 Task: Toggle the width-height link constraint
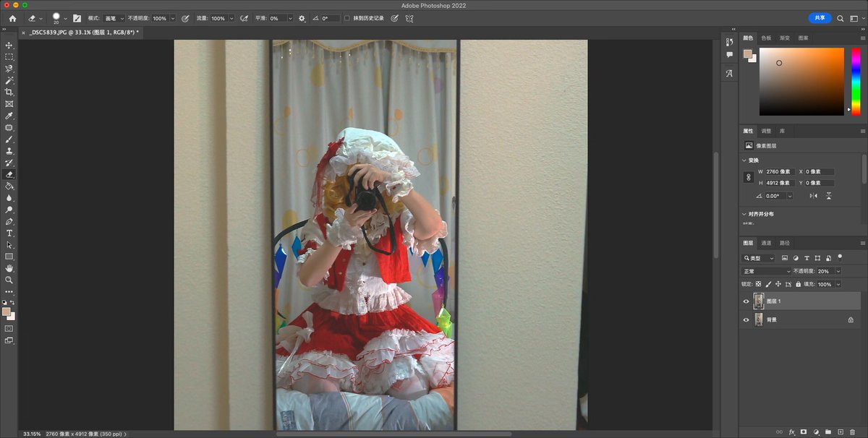tap(749, 176)
